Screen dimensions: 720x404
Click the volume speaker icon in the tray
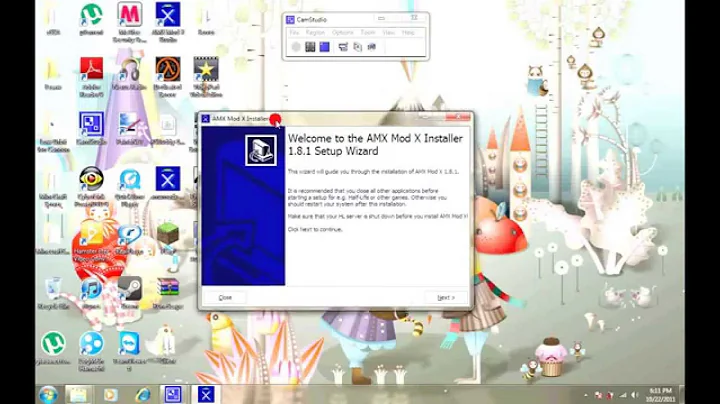(635, 395)
